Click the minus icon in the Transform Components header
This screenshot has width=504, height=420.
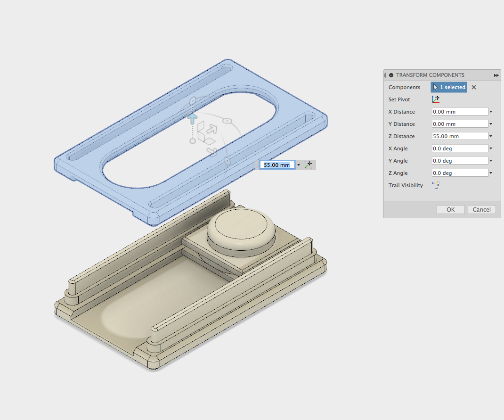[x=391, y=75]
